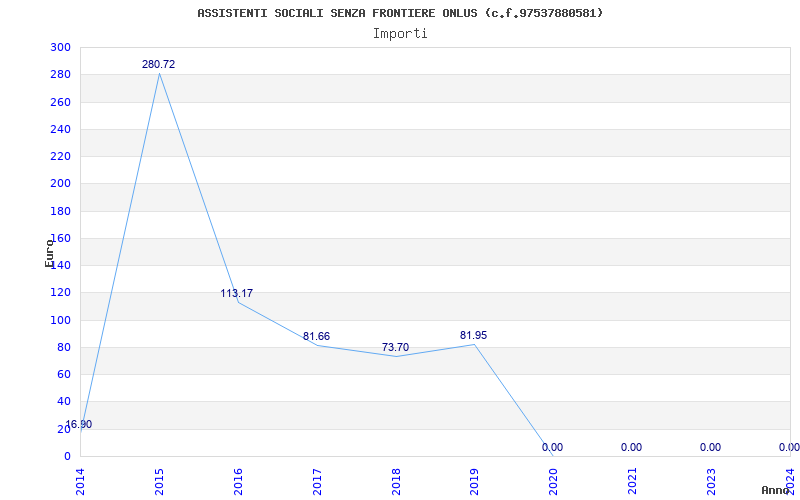Click the y-axis value 260

(60, 102)
